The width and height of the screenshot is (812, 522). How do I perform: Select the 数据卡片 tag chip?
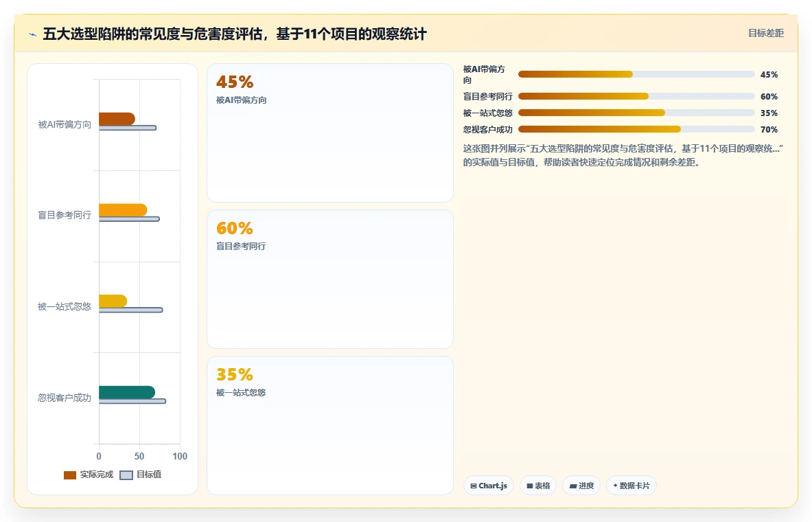[631, 486]
